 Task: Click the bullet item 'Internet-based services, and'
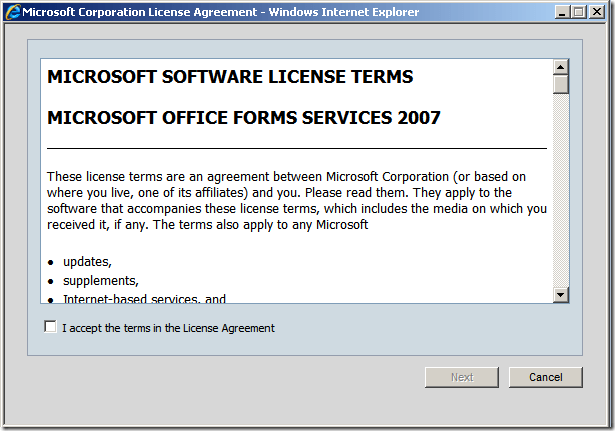[x=144, y=299]
